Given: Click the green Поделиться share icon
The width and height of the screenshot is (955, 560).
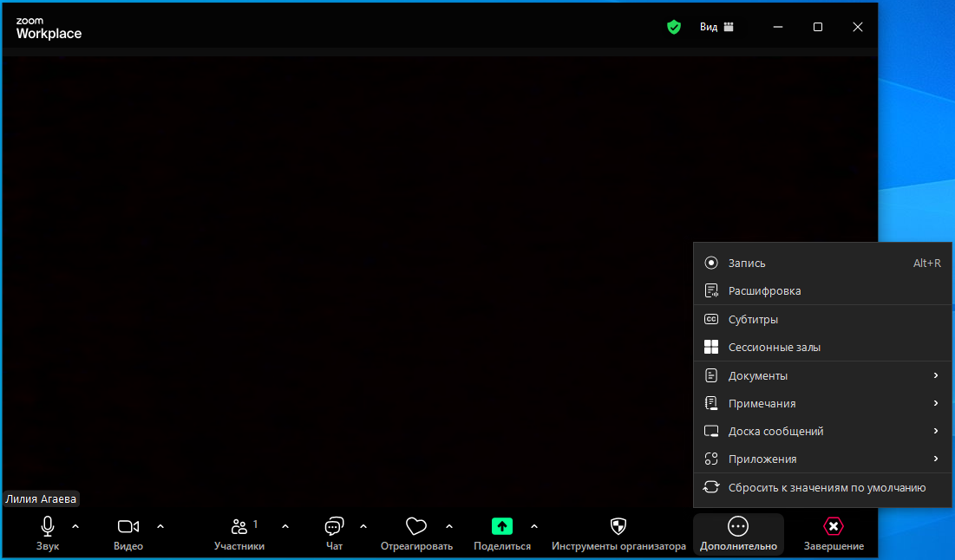Looking at the screenshot, I should (502, 526).
